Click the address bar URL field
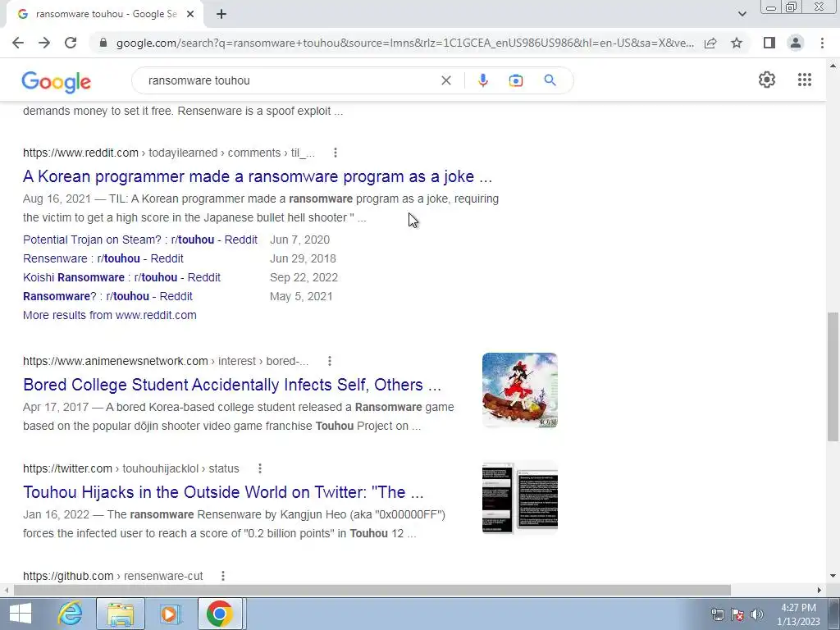Viewport: 840px width, 630px height. tap(405, 43)
